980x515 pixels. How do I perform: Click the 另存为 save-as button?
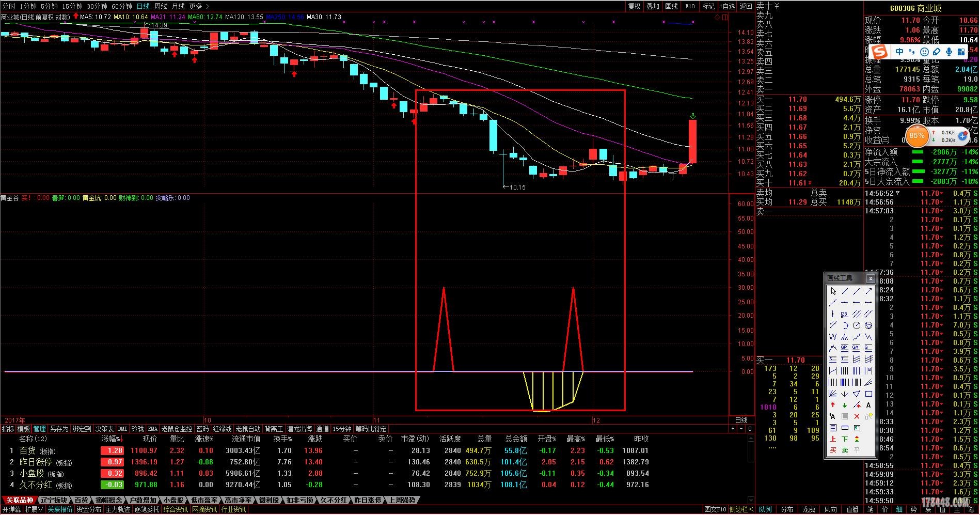(x=59, y=429)
